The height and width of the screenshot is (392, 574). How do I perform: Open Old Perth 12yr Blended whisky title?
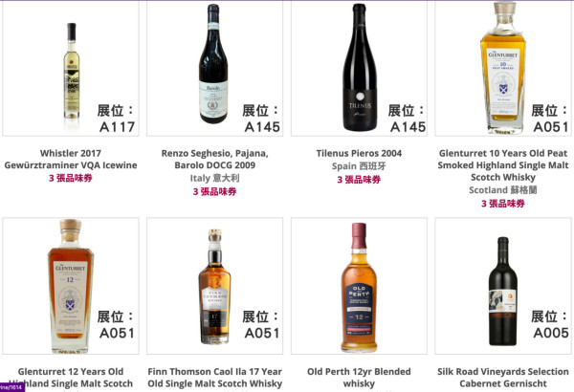(359, 378)
